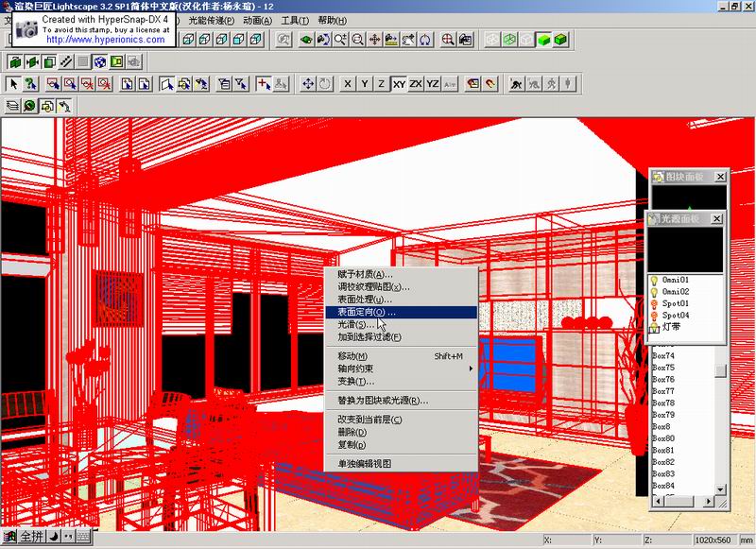
Task: Click the list's left horizontal scroll arrow
Action: pyautogui.click(x=658, y=502)
